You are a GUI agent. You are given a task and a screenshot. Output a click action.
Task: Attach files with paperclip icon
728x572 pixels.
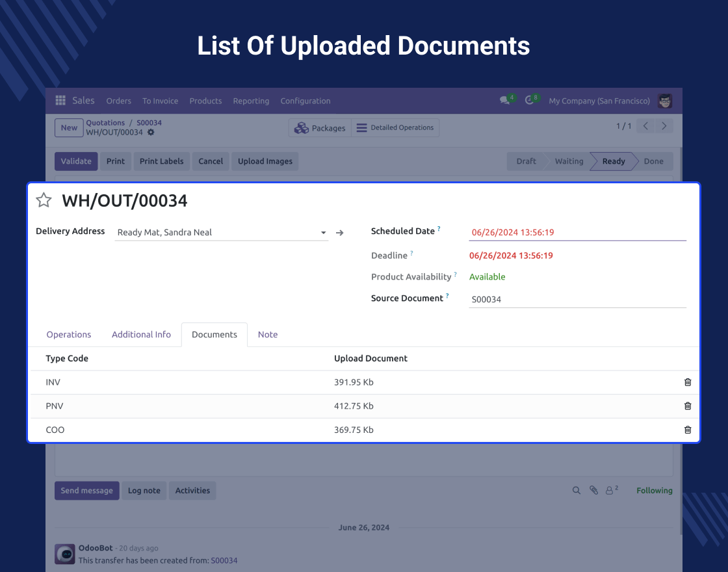tap(594, 490)
